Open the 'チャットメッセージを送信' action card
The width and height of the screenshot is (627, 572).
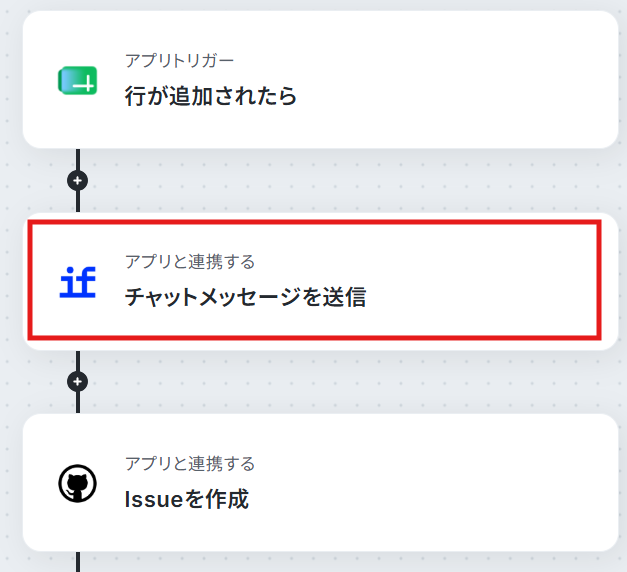(320, 281)
